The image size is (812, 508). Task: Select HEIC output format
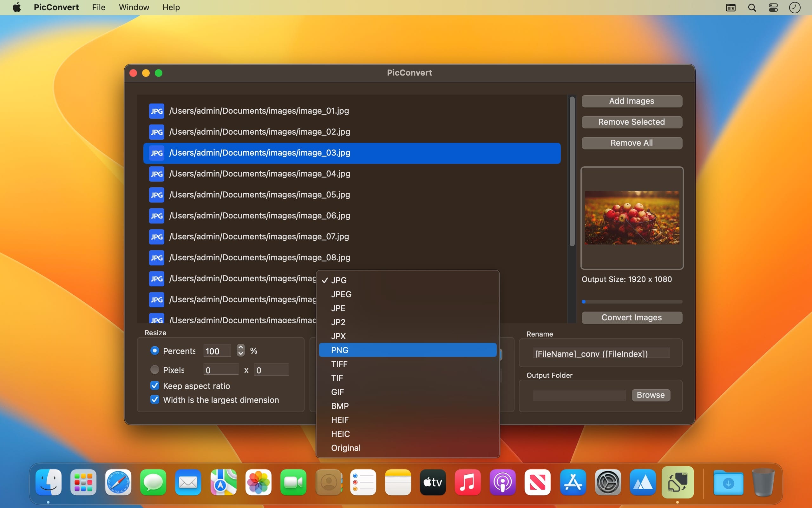point(408,434)
